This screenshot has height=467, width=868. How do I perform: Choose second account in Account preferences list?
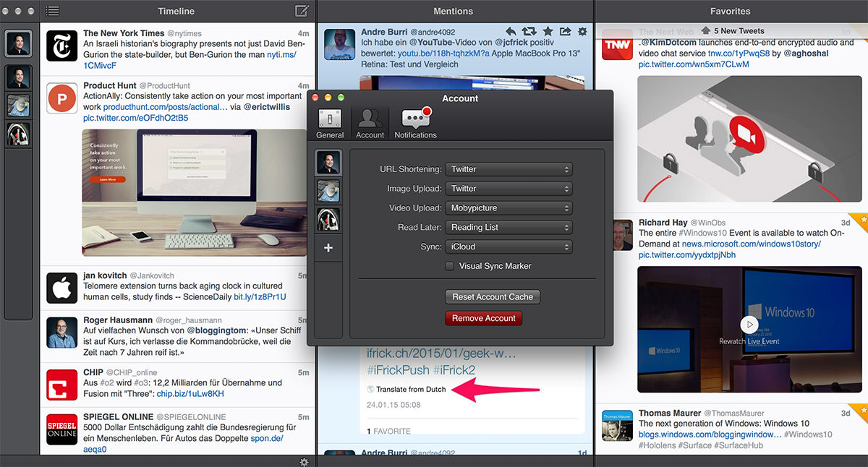tap(328, 191)
